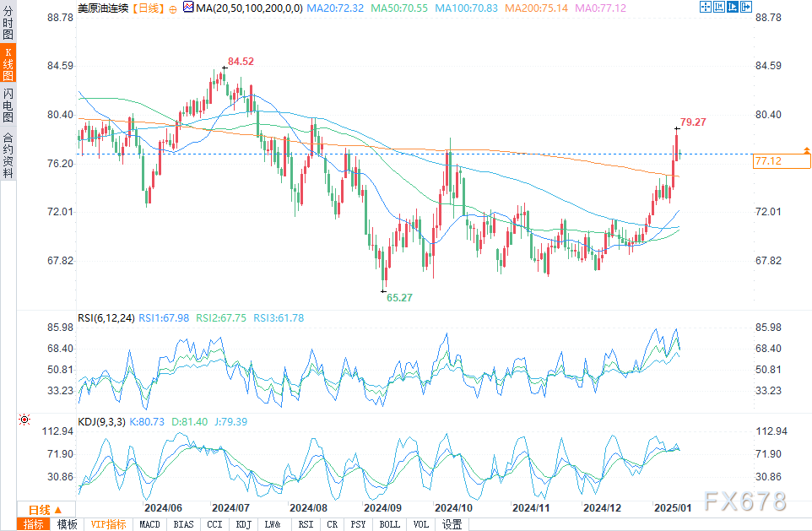Select the MACD indicator button
The width and height of the screenshot is (812, 531).
[x=149, y=524]
